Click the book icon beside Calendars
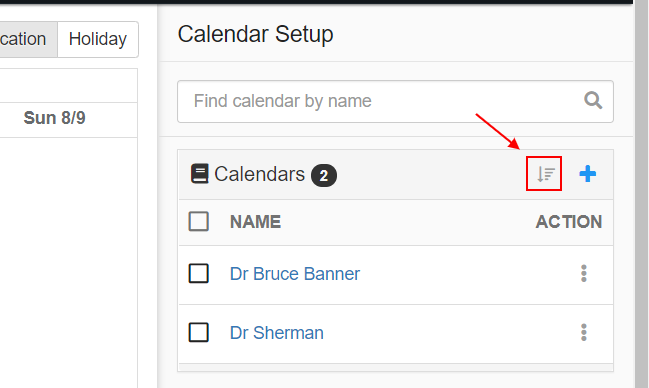Viewport: 649px width, 388px height. [x=200, y=174]
